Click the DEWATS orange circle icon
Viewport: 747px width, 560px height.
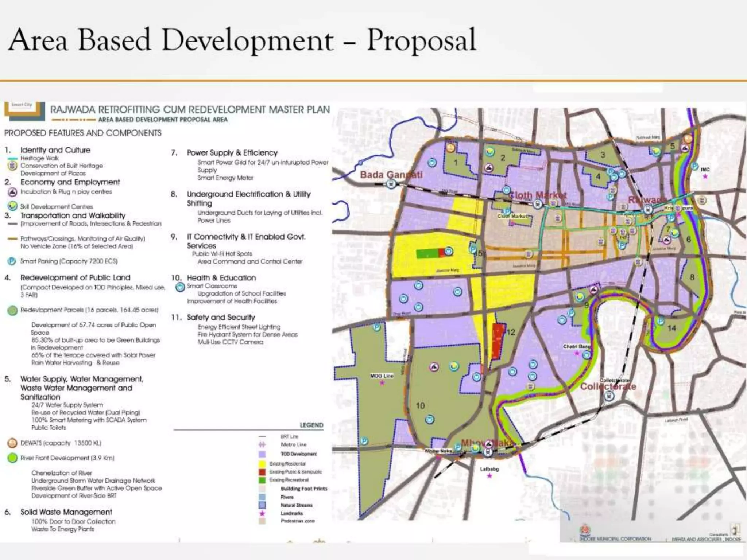click(x=12, y=443)
